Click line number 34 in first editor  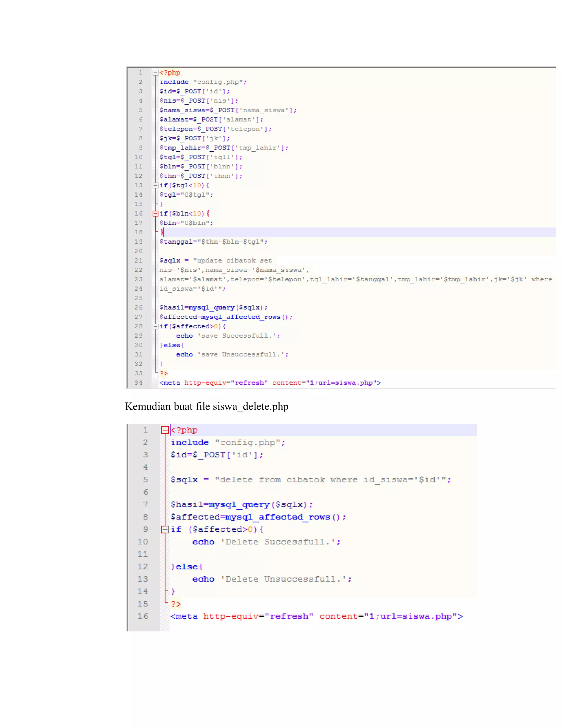(x=139, y=383)
